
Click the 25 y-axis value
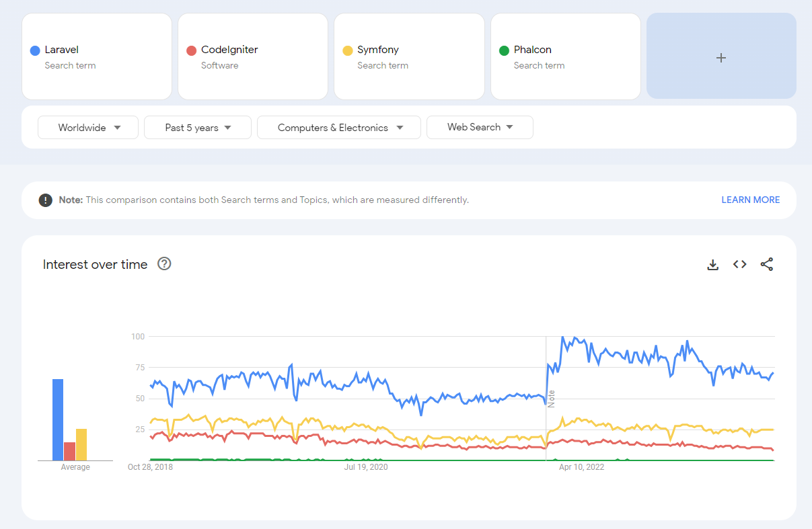pyautogui.click(x=140, y=430)
